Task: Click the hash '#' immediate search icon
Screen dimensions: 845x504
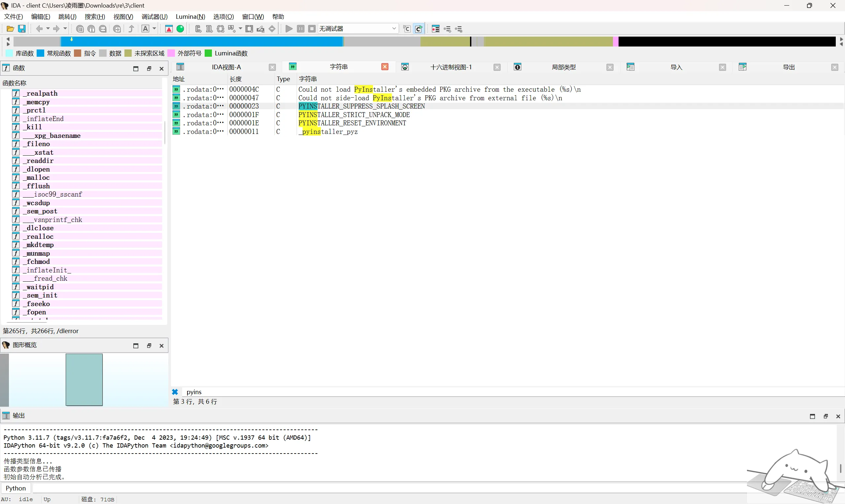Action: click(x=80, y=29)
